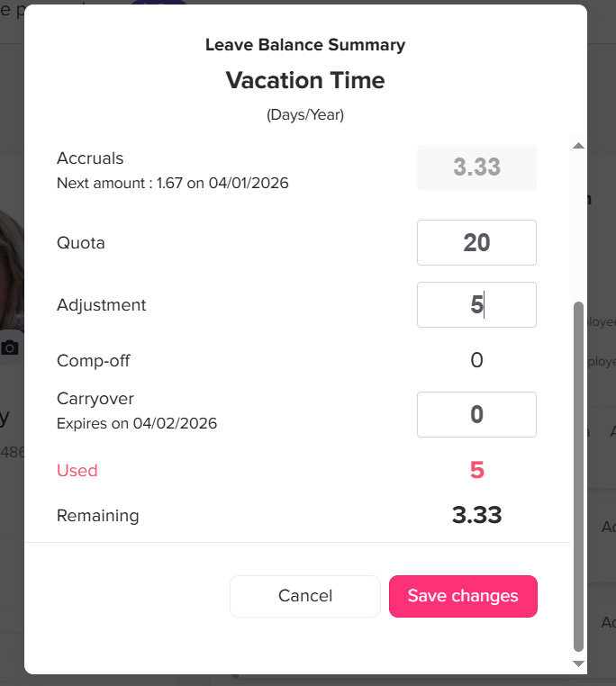Click the Comp-off value
The width and height of the screenshot is (616, 686).
click(x=476, y=361)
